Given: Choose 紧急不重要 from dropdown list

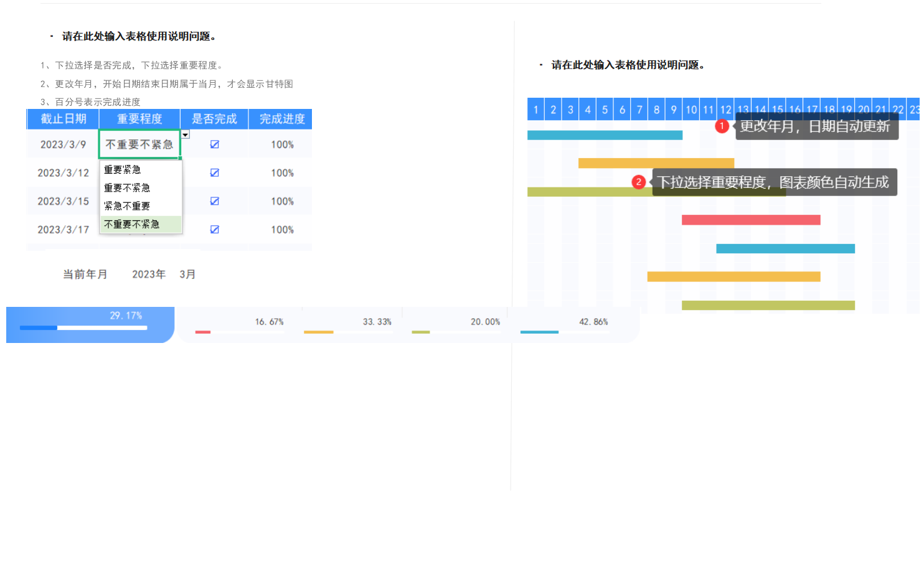Looking at the screenshot, I should 141,206.
